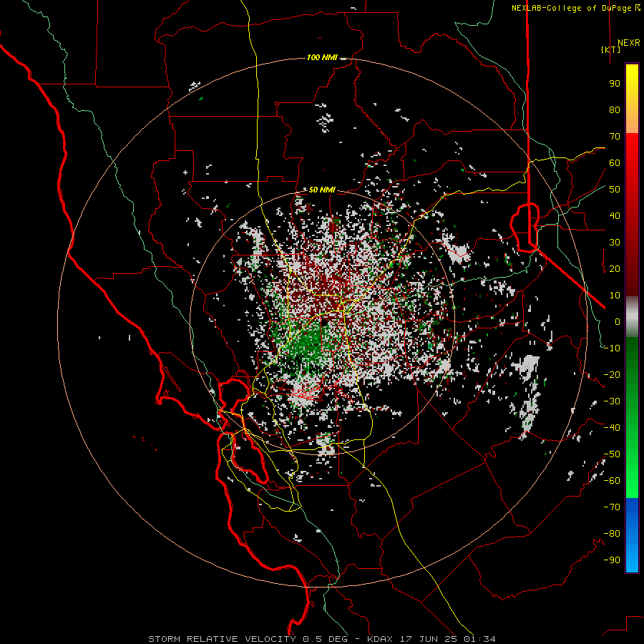Click the gray zero-velocity segment of the color bar
Image resolution: width=644 pixels, height=644 pixels.
(x=632, y=317)
